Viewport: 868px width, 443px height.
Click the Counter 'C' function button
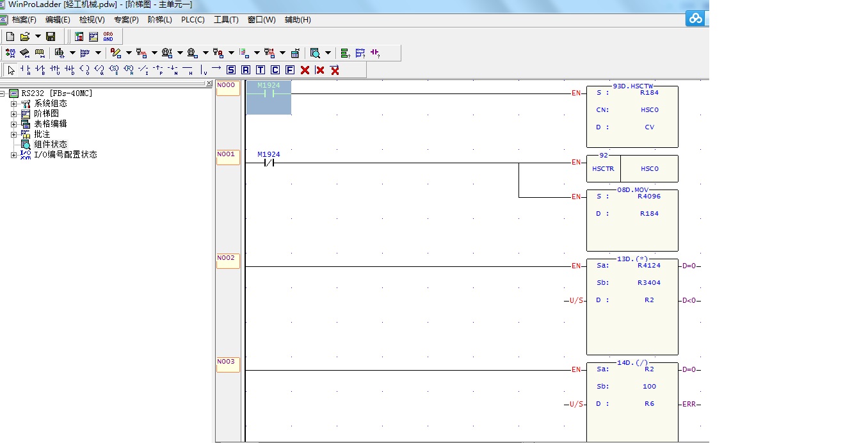[x=275, y=70]
